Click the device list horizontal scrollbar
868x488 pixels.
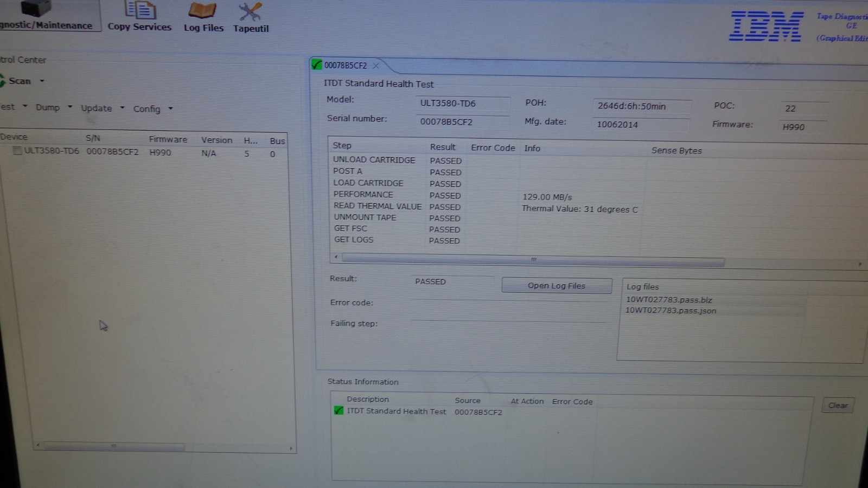coord(114,446)
